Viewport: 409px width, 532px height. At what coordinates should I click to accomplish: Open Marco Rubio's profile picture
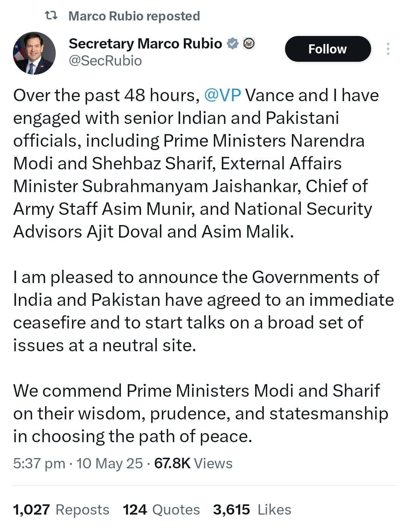pos(34,53)
